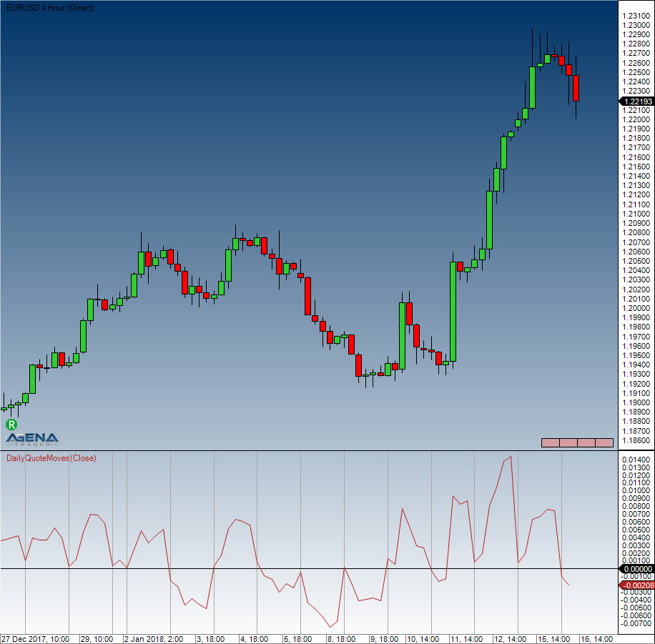Click the red indicator value marker -0.00208
This screenshot has height=644, width=655.
tap(636, 585)
